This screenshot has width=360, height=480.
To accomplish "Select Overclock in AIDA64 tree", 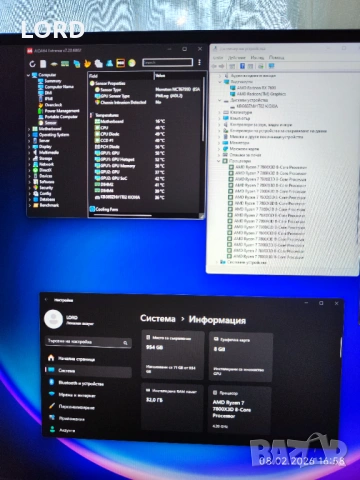I will coord(53,105).
